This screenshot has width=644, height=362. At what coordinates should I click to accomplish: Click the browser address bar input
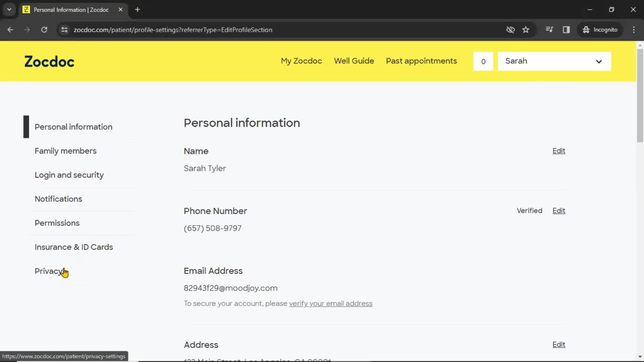173,29
